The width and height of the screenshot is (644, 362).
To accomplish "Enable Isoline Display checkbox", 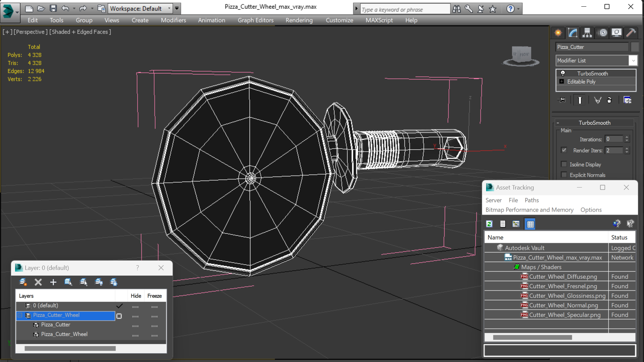I will pos(564,164).
